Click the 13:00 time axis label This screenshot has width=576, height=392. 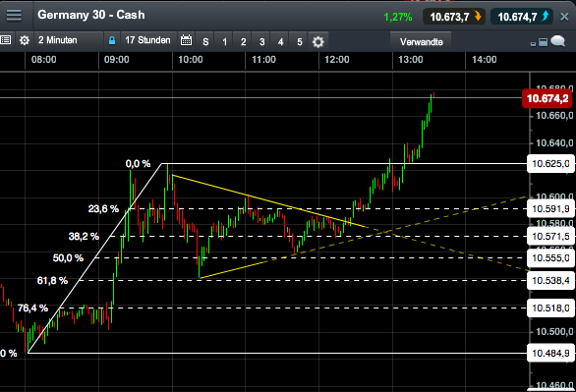coord(411,60)
